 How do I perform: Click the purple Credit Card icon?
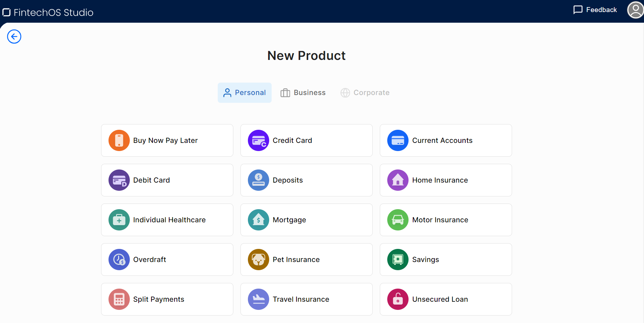pos(259,140)
